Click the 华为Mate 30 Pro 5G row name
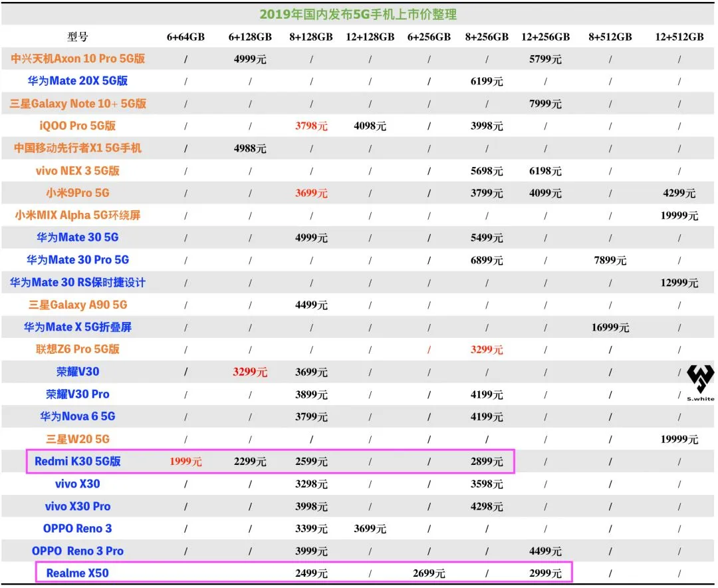This screenshot has height=588, width=718. (78, 260)
